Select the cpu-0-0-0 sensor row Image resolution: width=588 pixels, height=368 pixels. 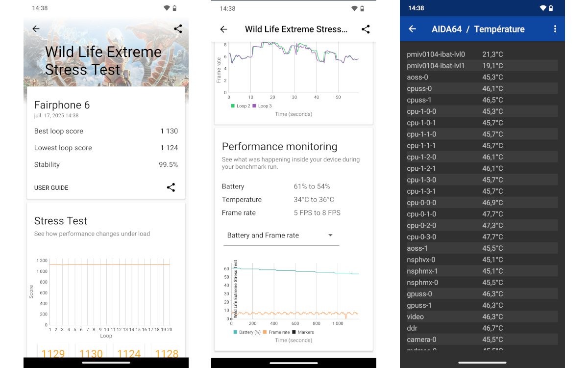coord(482,203)
